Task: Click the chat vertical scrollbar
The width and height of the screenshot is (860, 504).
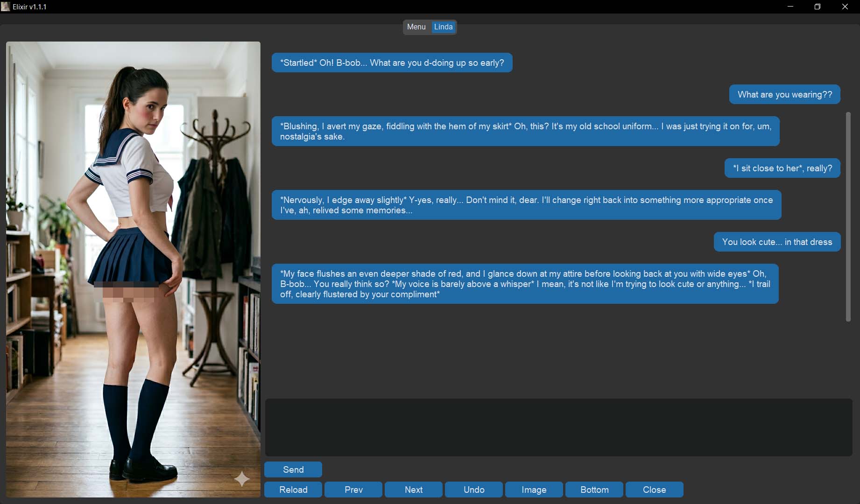Action: 848,217
